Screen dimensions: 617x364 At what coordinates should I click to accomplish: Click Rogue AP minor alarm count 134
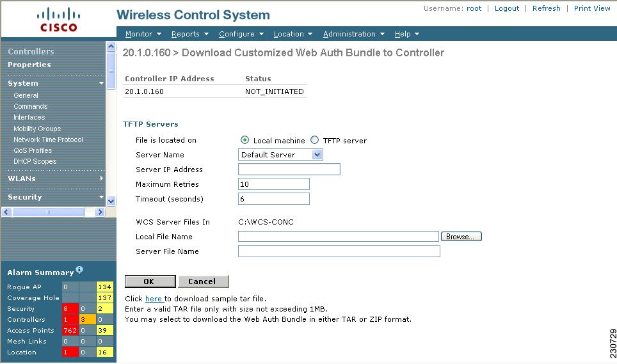click(x=105, y=287)
